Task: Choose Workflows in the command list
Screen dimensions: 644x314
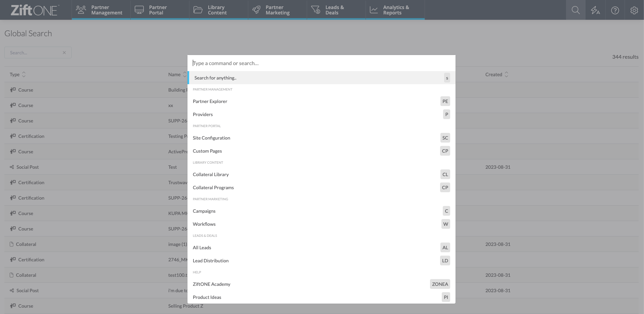Action: (321, 224)
